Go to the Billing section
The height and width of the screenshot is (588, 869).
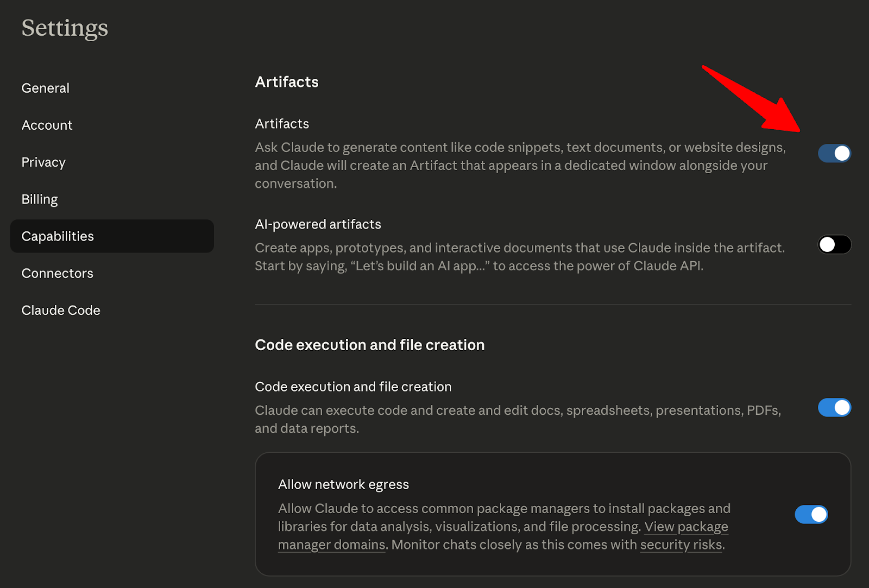[39, 199]
